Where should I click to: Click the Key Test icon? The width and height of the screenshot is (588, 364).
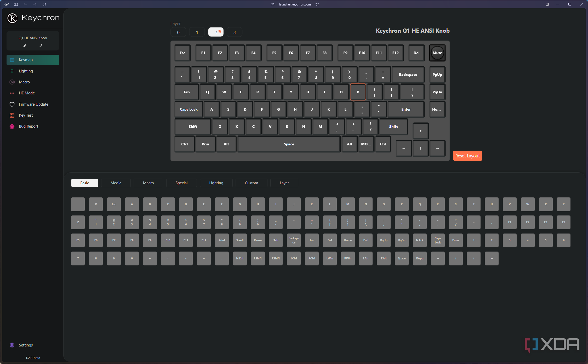point(12,115)
